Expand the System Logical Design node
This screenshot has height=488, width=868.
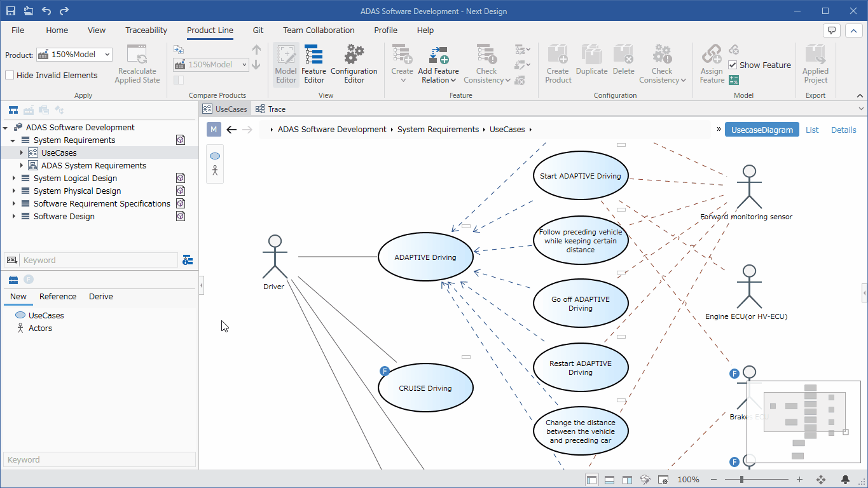[13, 178]
